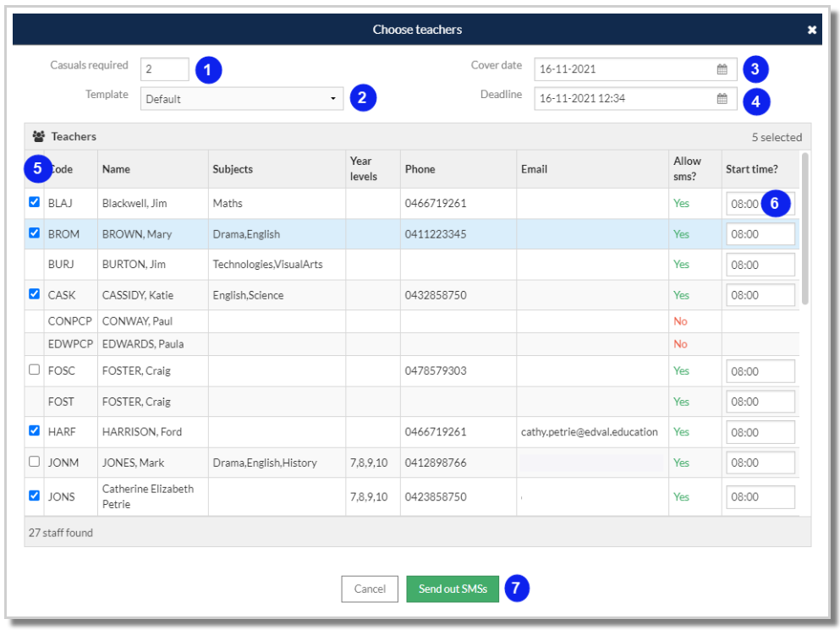Close the Choose teachers dialog
This screenshot has height=630, width=840.
click(811, 30)
